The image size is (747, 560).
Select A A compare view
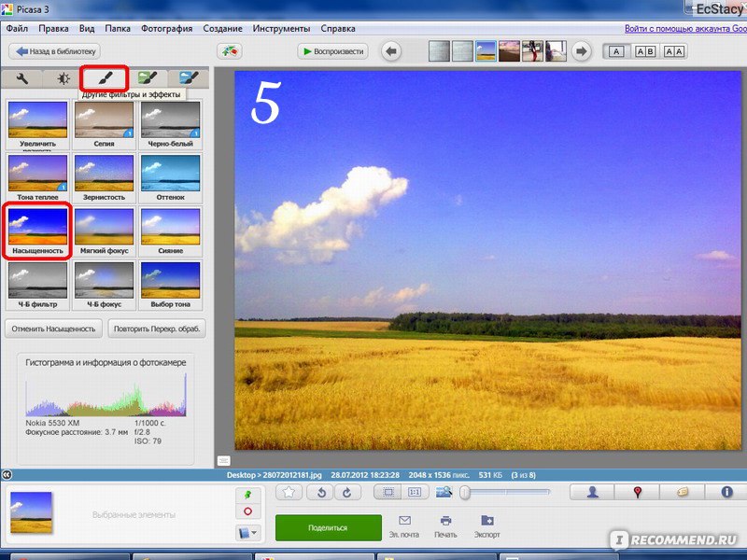[673, 51]
